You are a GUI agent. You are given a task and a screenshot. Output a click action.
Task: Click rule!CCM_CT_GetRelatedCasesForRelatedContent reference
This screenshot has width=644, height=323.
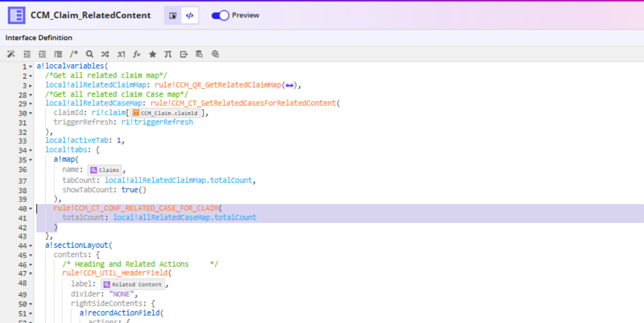point(243,103)
